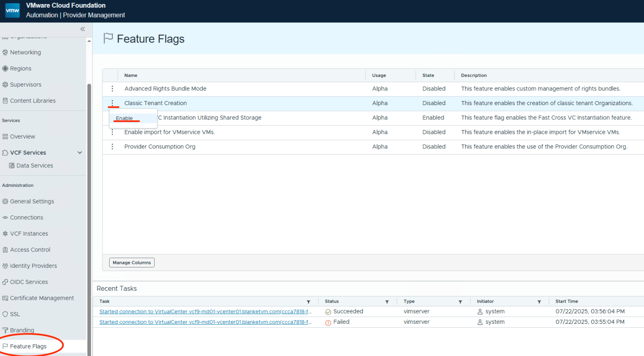This screenshot has height=356, width=644.
Task: Open actions menu for Provider Consumption Org
Action: pos(112,147)
